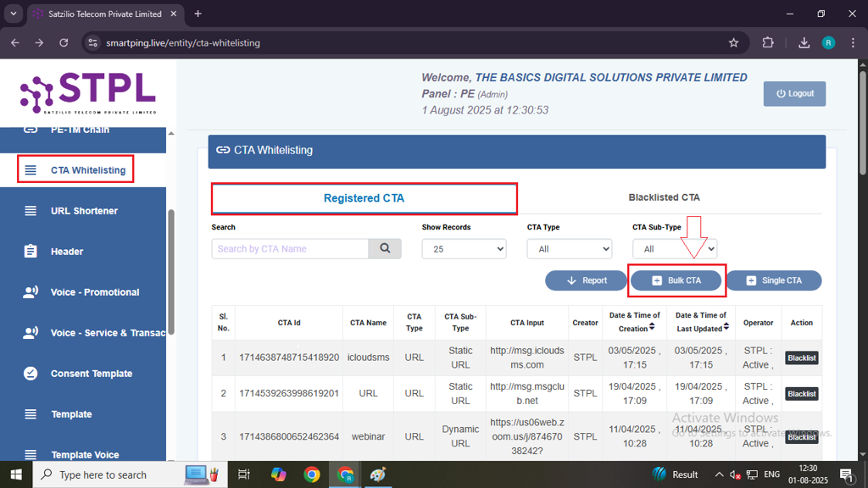This screenshot has width=868, height=488.
Task: Sort by Date & Time of Last Updated
Action: (726, 327)
